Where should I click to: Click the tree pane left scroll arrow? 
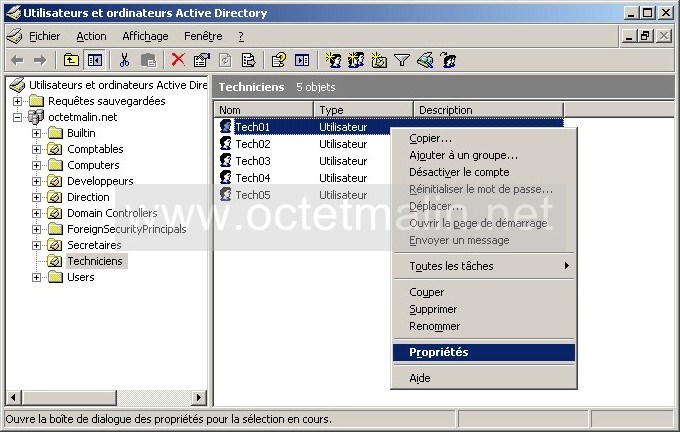coord(13,397)
